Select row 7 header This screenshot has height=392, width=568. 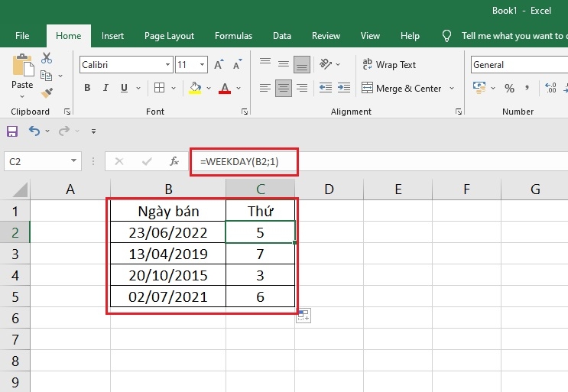pyautogui.click(x=15, y=339)
